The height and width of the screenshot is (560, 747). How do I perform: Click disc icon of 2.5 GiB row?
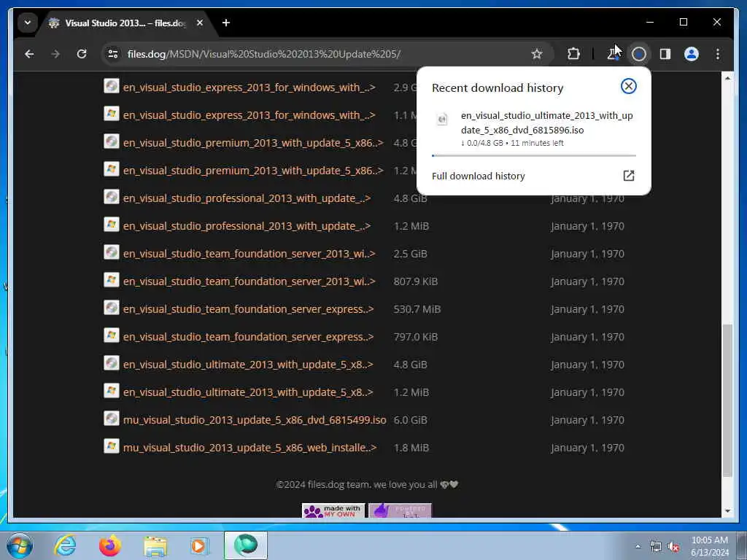click(x=112, y=252)
